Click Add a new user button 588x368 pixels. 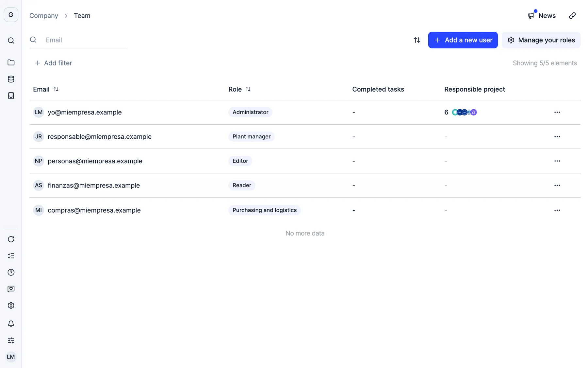(x=463, y=40)
